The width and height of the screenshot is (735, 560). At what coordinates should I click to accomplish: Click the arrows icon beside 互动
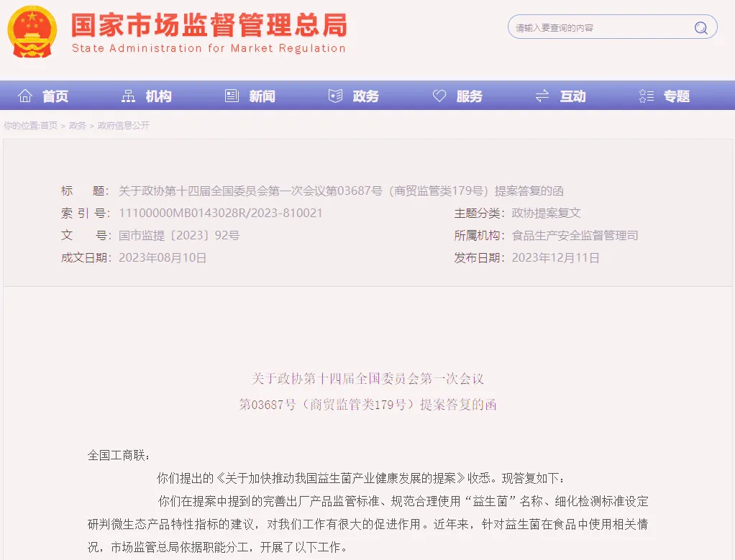point(542,96)
